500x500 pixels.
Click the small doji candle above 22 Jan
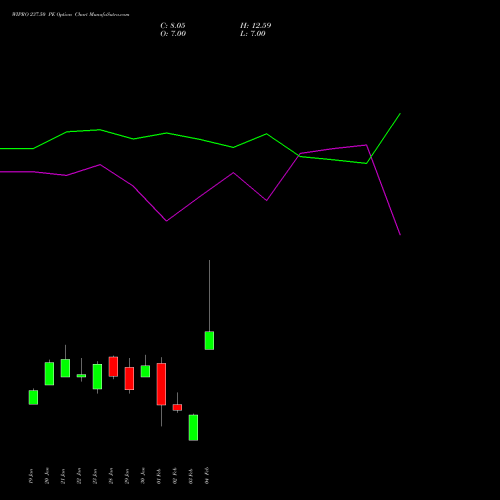tap(81, 376)
